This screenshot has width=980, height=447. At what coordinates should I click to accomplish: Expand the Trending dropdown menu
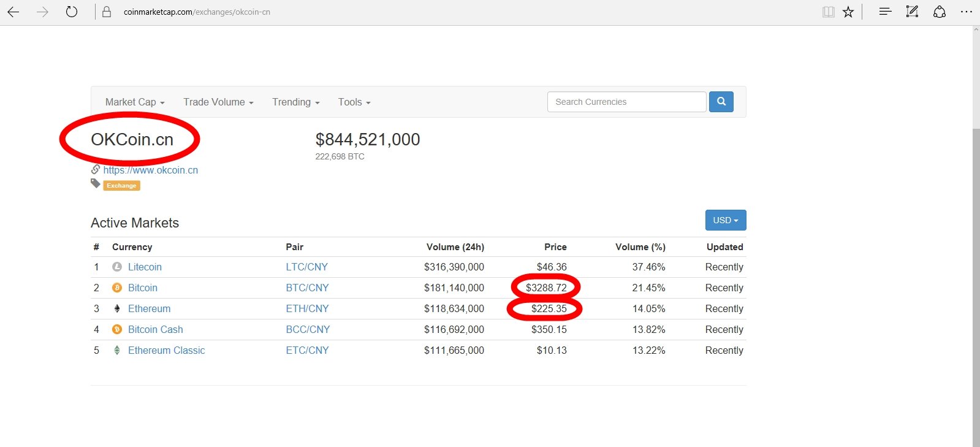click(x=296, y=102)
